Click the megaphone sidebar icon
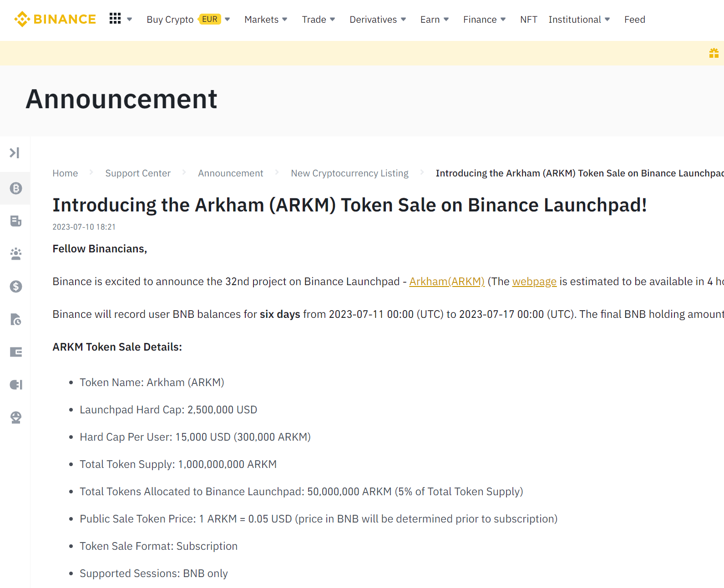724x588 pixels. coord(16,385)
